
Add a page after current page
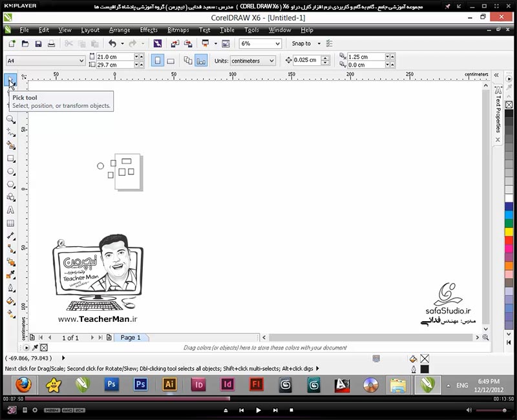[109, 337]
